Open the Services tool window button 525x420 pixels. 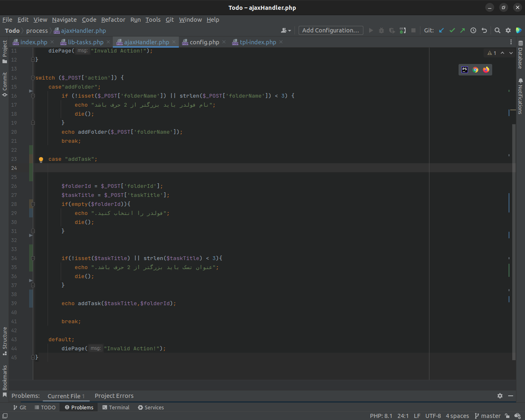151,407
